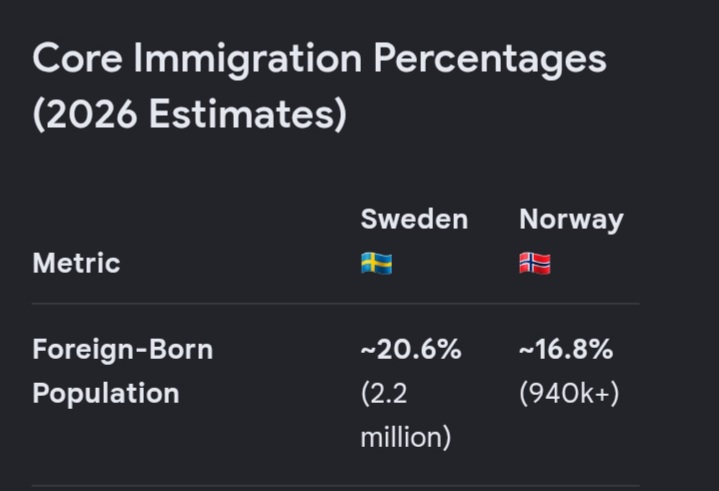
Task: Click Norway's ~16.8% value
Action: click(566, 349)
